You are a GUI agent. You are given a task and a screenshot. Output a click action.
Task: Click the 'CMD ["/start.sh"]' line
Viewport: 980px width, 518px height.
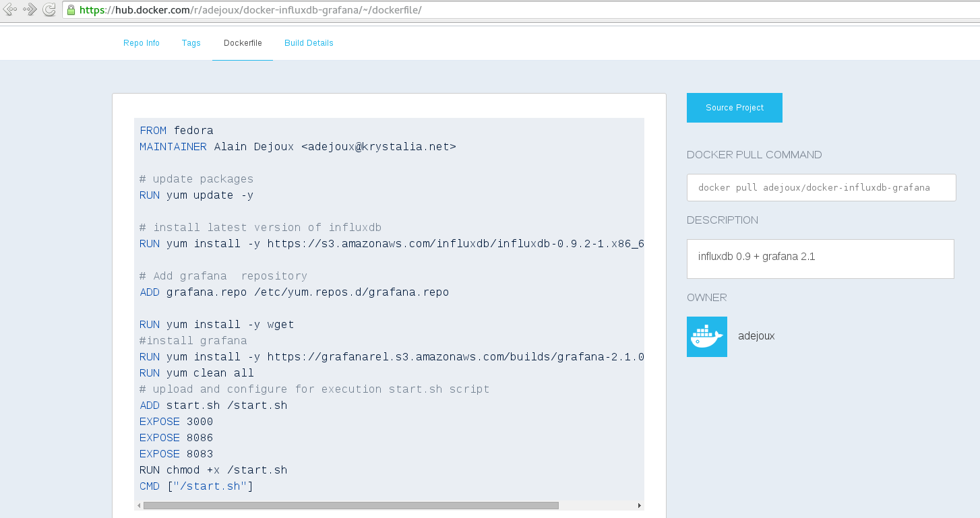click(x=197, y=486)
